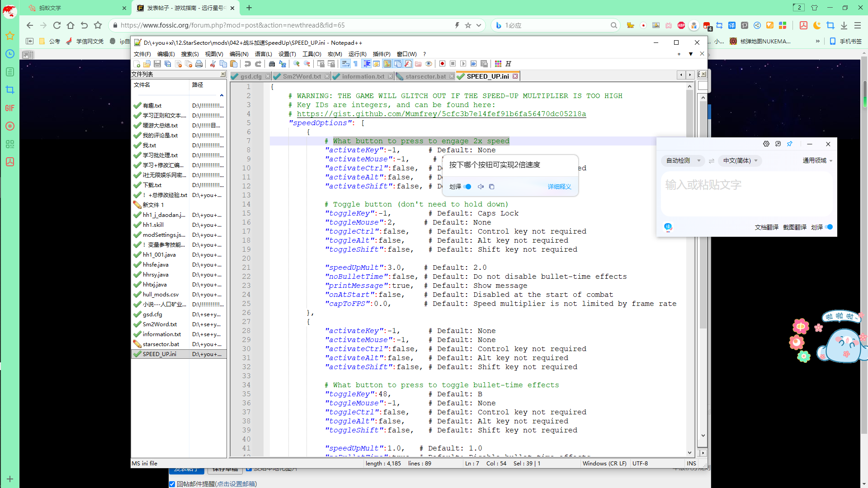Open Find with the binoculars icon
Screen dimensions: 868x488
pos(272,64)
